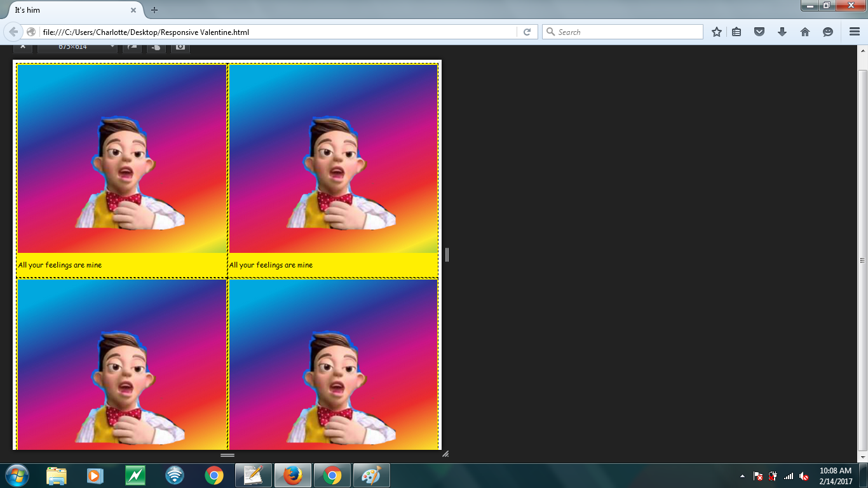Open the Hello chat smiley icon
This screenshot has height=488, width=868.
click(828, 32)
